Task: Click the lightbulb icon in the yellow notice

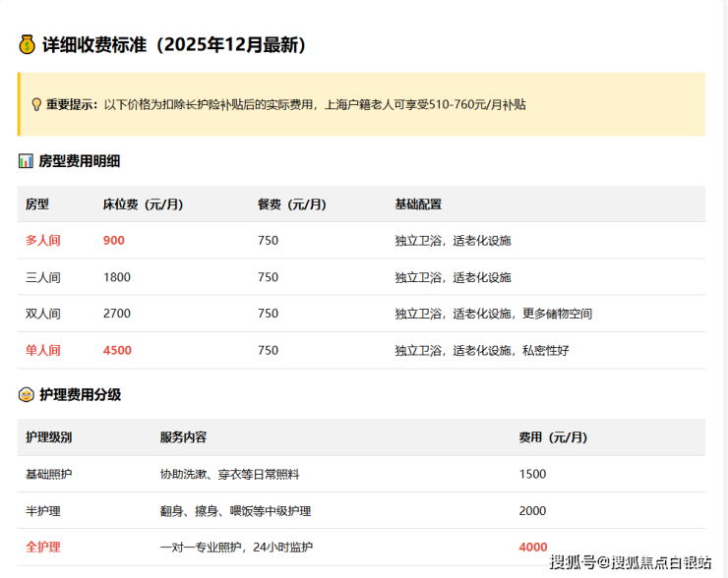Action: tap(36, 104)
